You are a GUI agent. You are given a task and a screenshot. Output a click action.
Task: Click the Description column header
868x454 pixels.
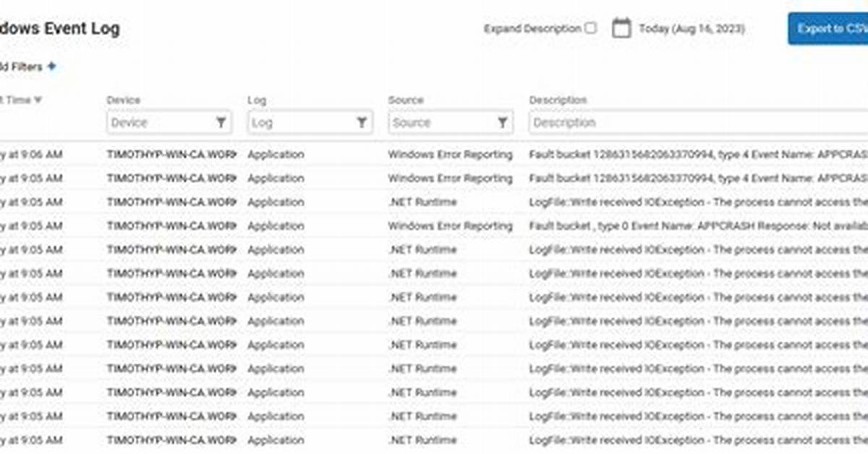click(558, 100)
